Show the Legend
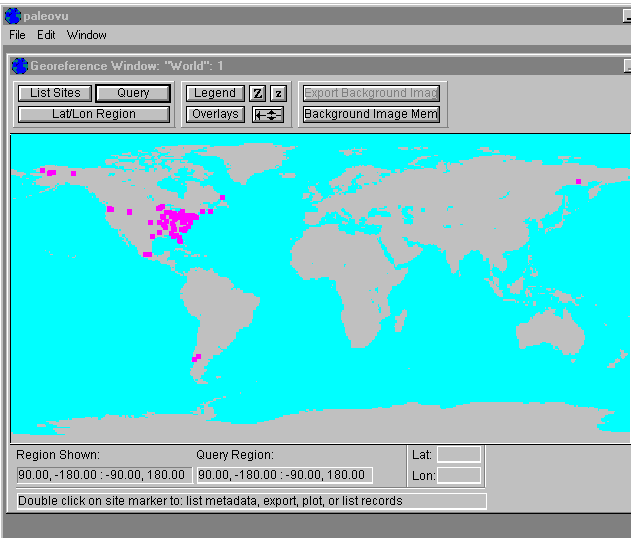The image size is (631, 538). 215,93
